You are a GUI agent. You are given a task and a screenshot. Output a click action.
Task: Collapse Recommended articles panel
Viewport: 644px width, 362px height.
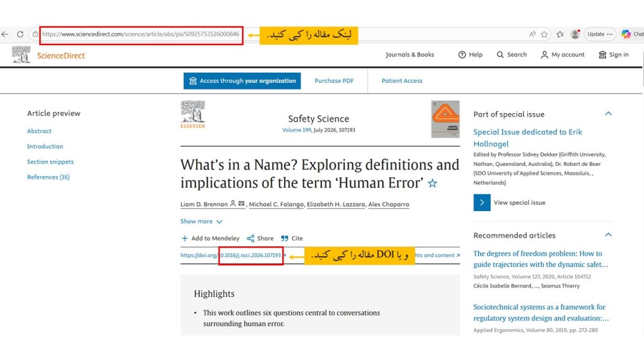(x=608, y=235)
